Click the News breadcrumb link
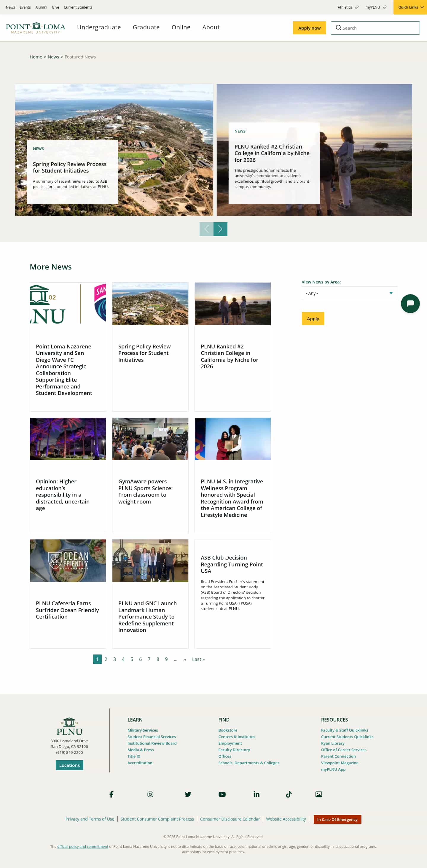The width and height of the screenshot is (427, 868). [x=53, y=57]
